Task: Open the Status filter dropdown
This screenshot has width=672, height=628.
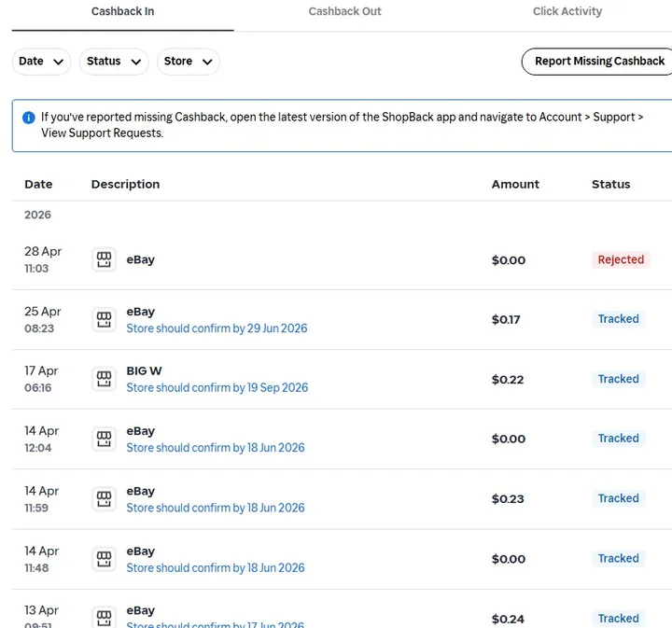Action: (x=114, y=62)
